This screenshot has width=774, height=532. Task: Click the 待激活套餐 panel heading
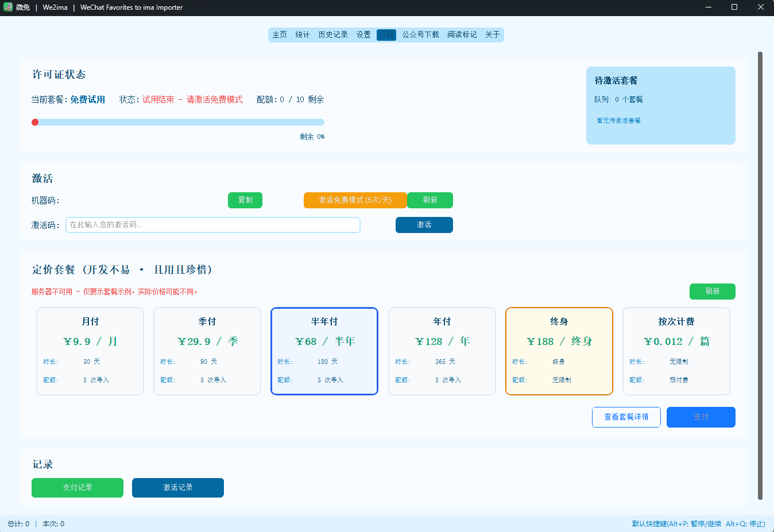(616, 80)
